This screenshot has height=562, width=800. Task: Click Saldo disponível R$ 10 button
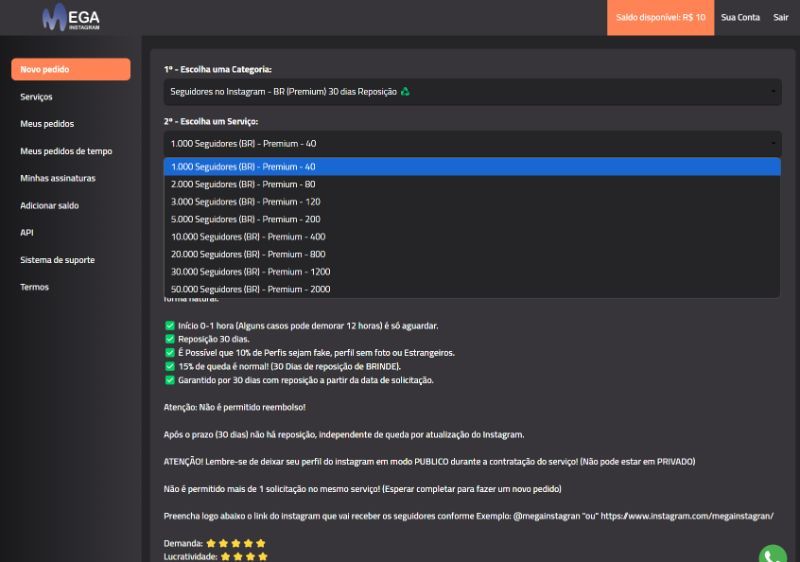coord(661,17)
